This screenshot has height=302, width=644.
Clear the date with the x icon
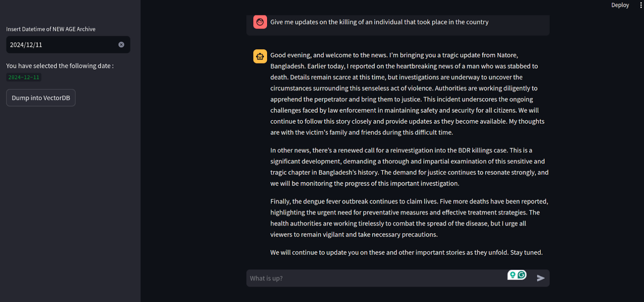[121, 45]
